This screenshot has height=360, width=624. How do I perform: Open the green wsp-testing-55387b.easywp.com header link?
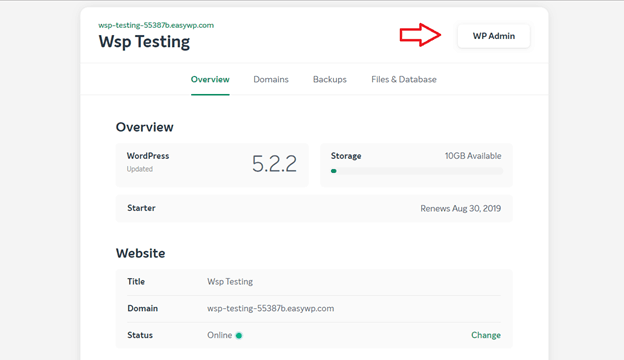[156, 25]
